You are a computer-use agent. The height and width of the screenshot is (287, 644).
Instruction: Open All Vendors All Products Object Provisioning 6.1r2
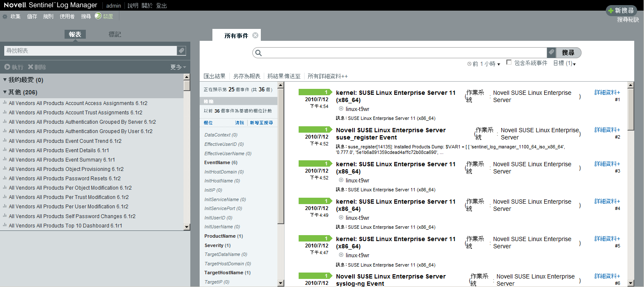coord(66,169)
